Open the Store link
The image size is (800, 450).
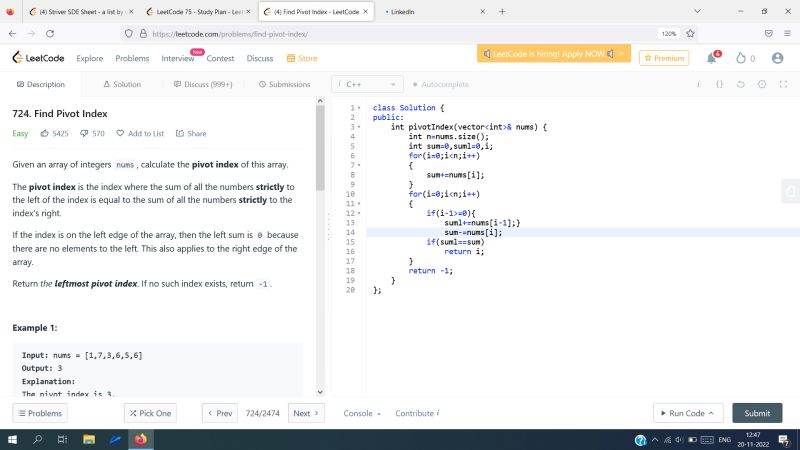tap(302, 58)
